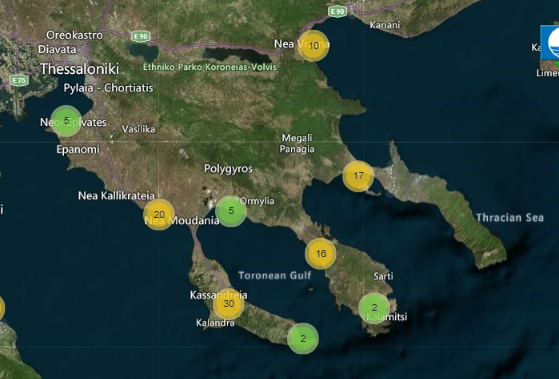
Task: Expand the yellow cluster showing 16
Action: pyautogui.click(x=321, y=254)
